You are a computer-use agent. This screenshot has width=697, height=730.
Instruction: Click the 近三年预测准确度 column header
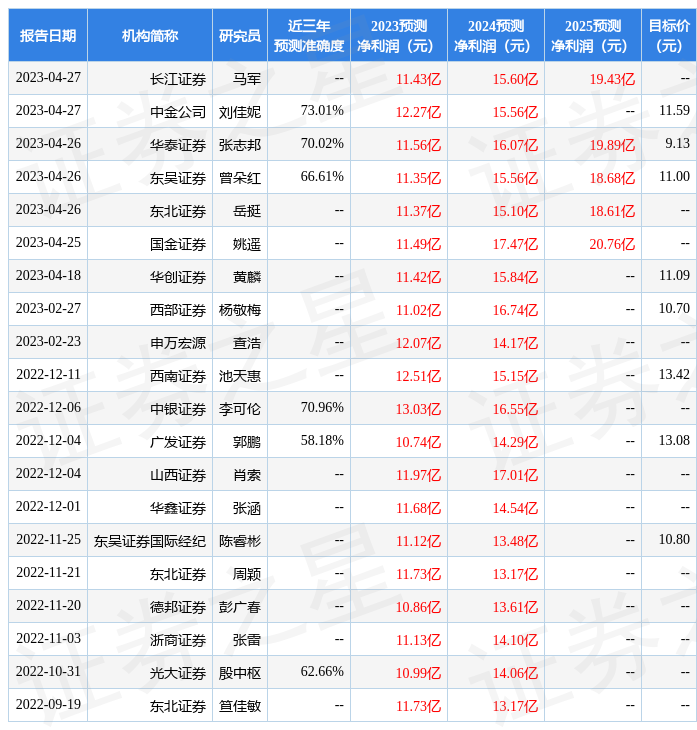point(309,35)
